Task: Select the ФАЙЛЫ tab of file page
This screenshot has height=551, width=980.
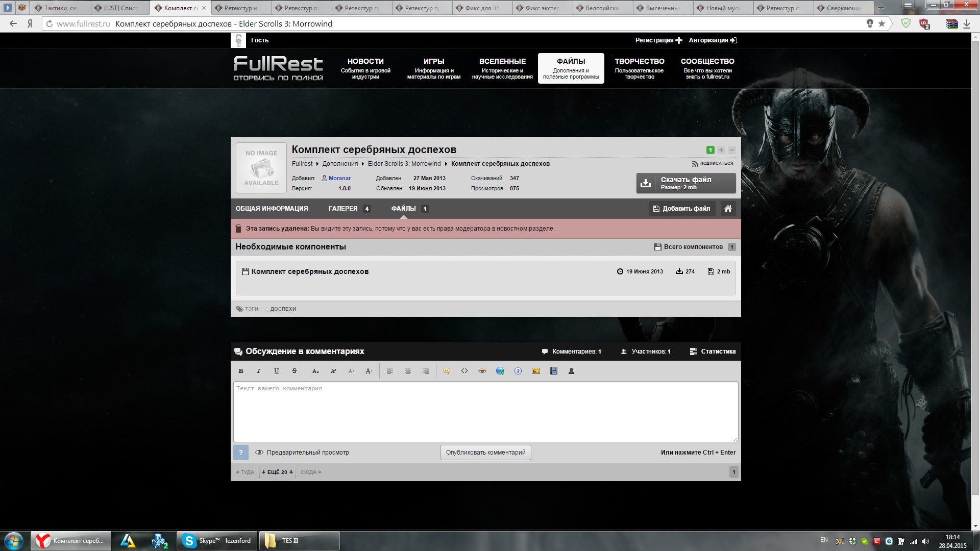Action: pos(410,209)
